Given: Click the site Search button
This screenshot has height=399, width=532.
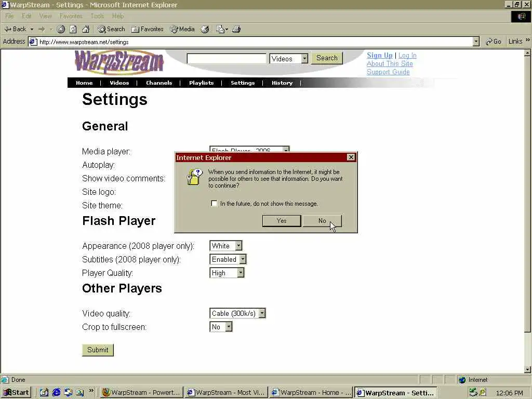Looking at the screenshot, I should (327, 58).
